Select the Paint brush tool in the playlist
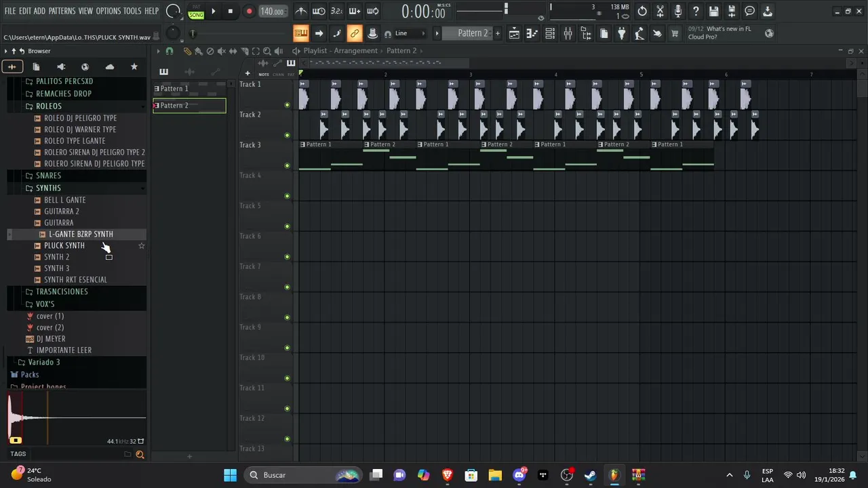868x488 pixels. coord(199,51)
